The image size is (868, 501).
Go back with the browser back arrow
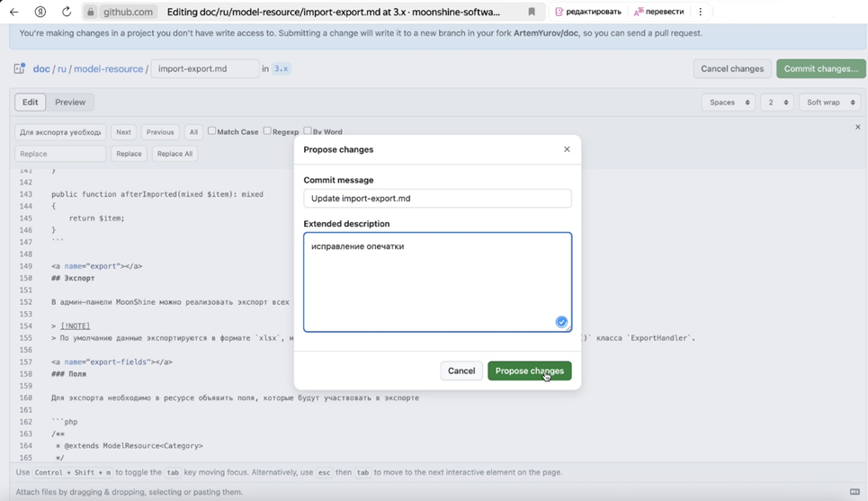(x=13, y=12)
